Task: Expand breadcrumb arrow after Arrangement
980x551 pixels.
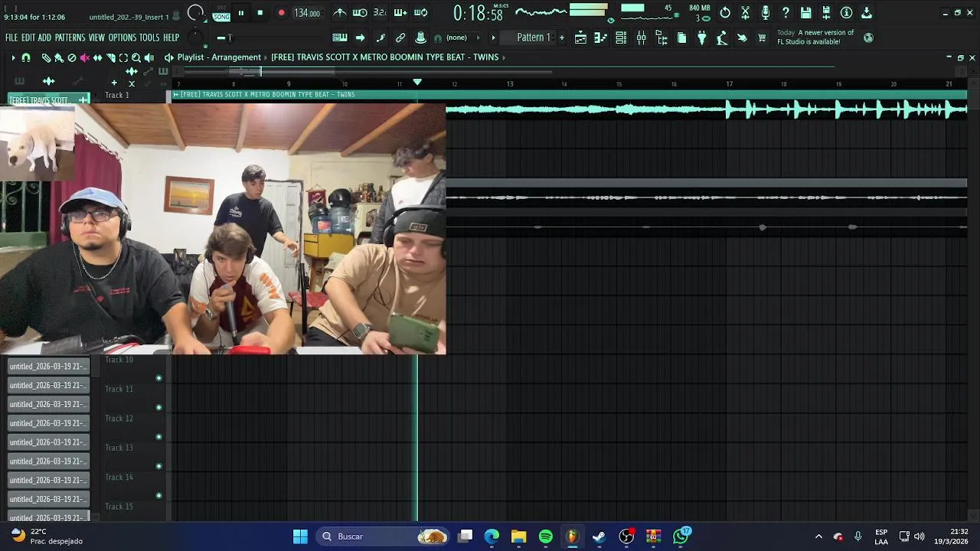Action: (266, 57)
